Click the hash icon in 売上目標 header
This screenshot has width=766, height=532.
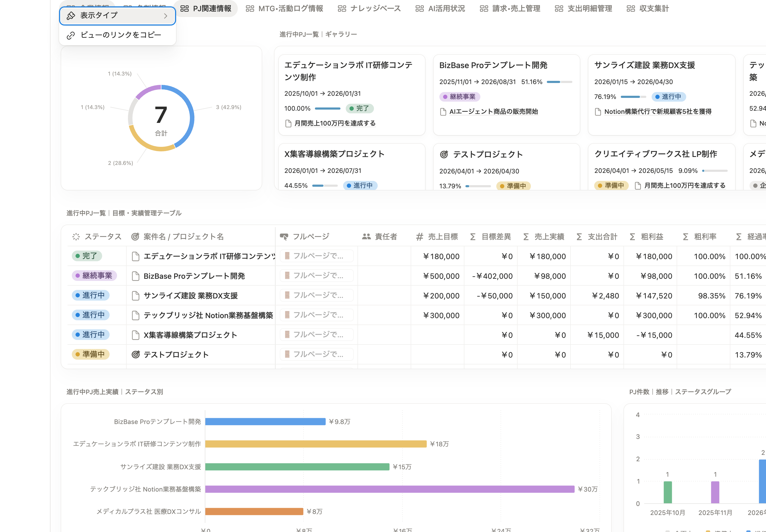(419, 237)
